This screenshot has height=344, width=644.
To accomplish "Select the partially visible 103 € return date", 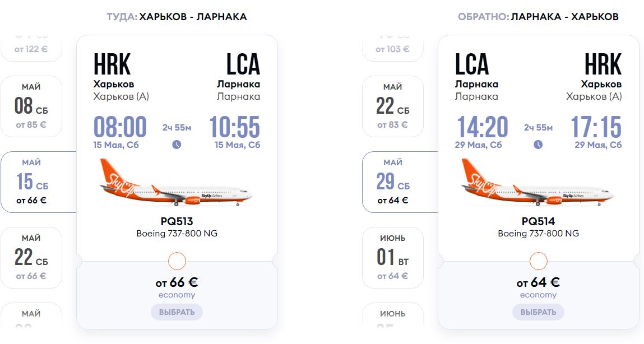I will 393,49.
